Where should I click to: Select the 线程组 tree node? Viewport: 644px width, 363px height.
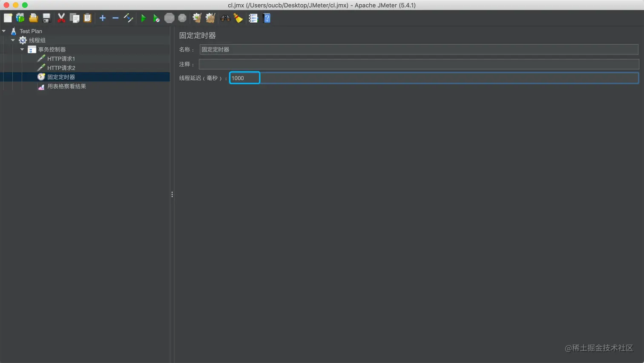[x=37, y=40]
